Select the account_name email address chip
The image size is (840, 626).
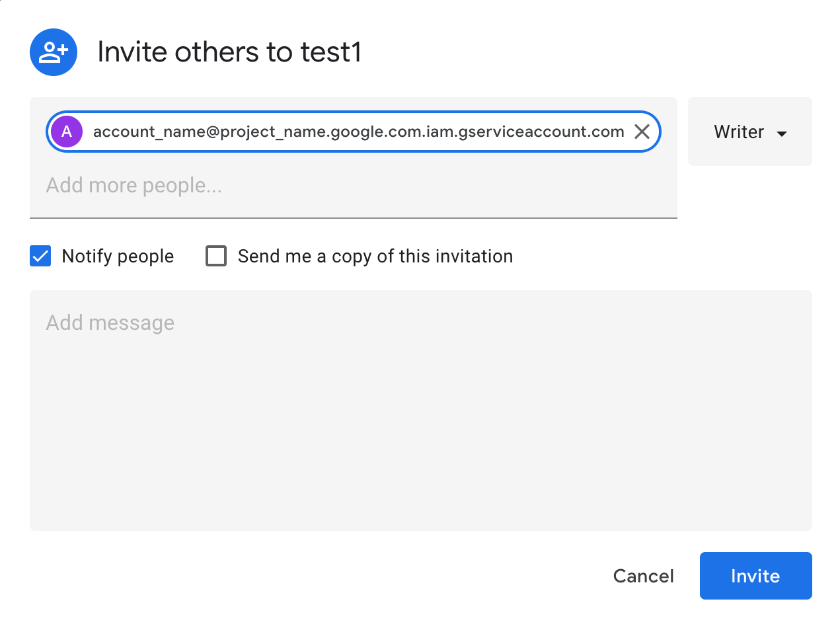point(358,132)
